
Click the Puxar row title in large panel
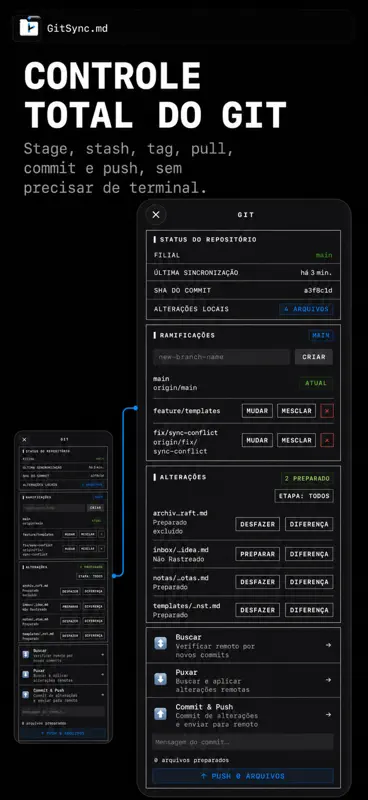[x=186, y=672]
